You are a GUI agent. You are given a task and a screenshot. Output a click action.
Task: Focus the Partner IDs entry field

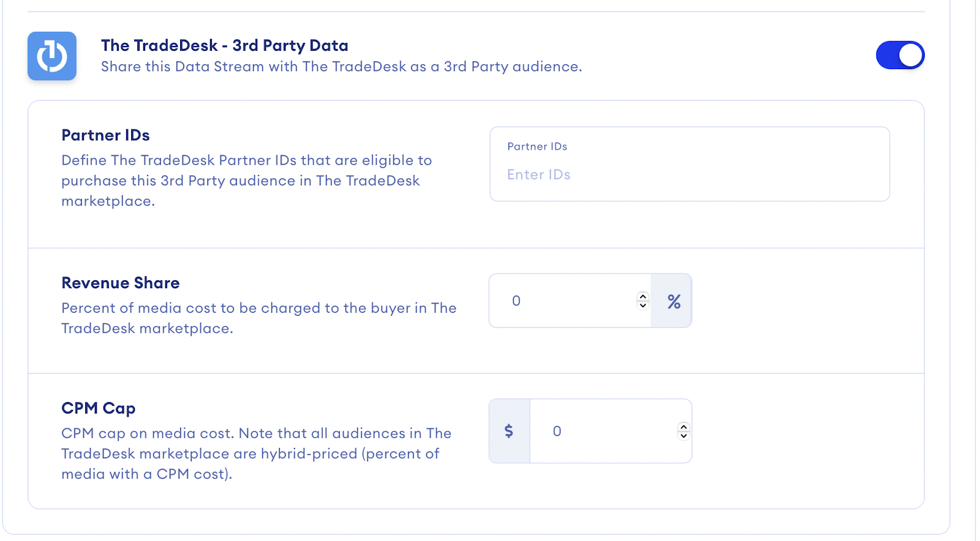689,174
